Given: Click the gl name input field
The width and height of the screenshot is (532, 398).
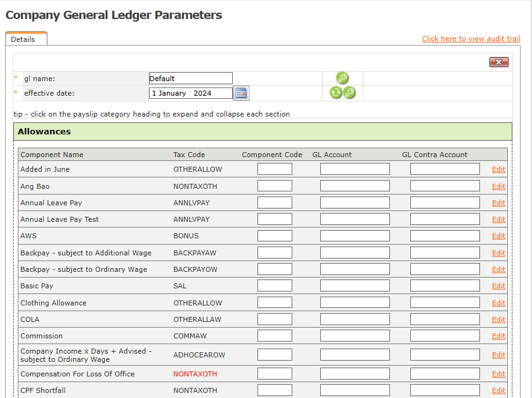Looking at the screenshot, I should pos(190,79).
